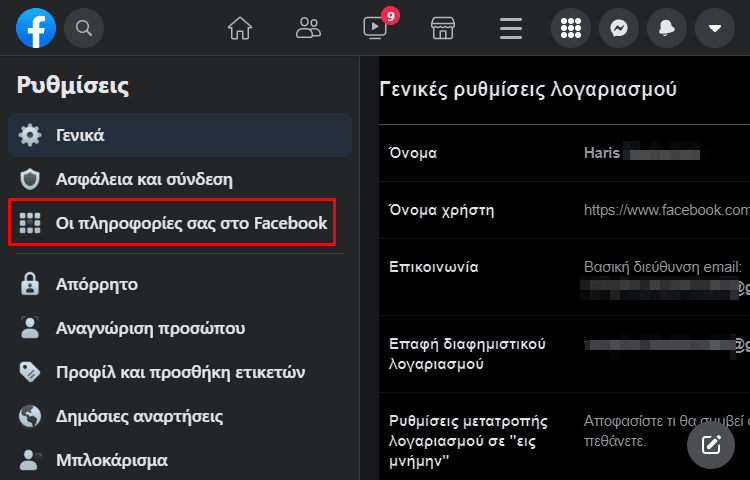Click the Βασική διεύθυνση email text
The width and height of the screenshot is (750, 480).
(x=662, y=267)
